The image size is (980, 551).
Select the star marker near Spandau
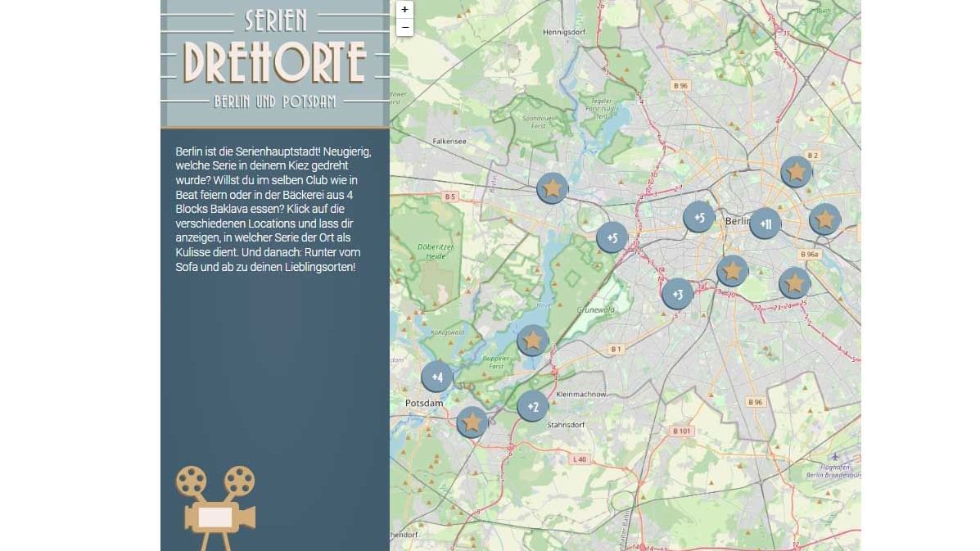(x=551, y=187)
